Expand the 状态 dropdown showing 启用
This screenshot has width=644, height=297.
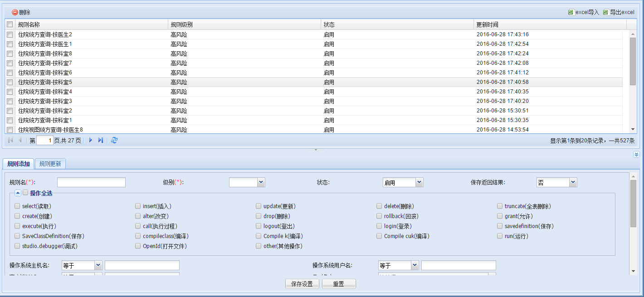click(x=419, y=182)
